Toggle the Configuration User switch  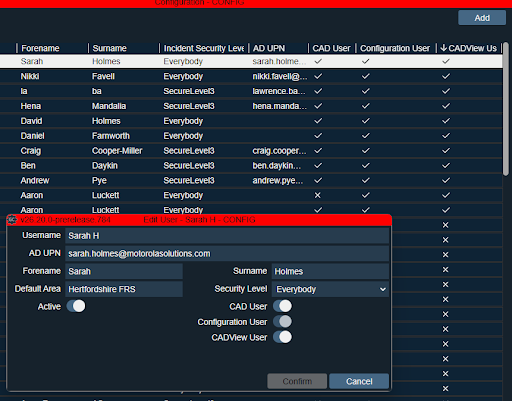(282, 322)
